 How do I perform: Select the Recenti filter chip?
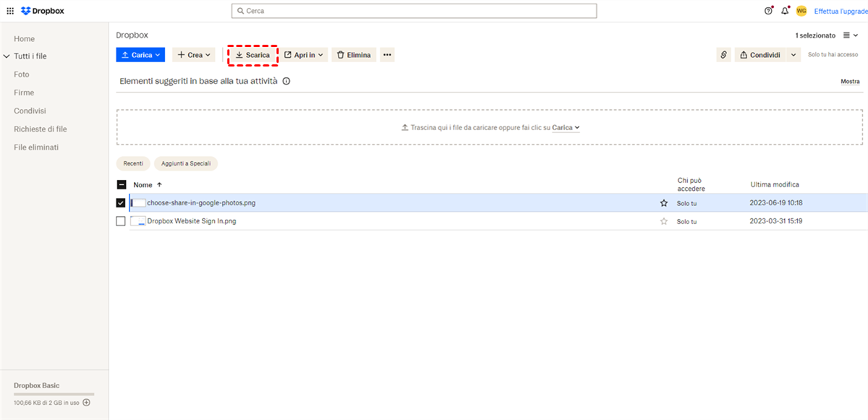tap(133, 164)
